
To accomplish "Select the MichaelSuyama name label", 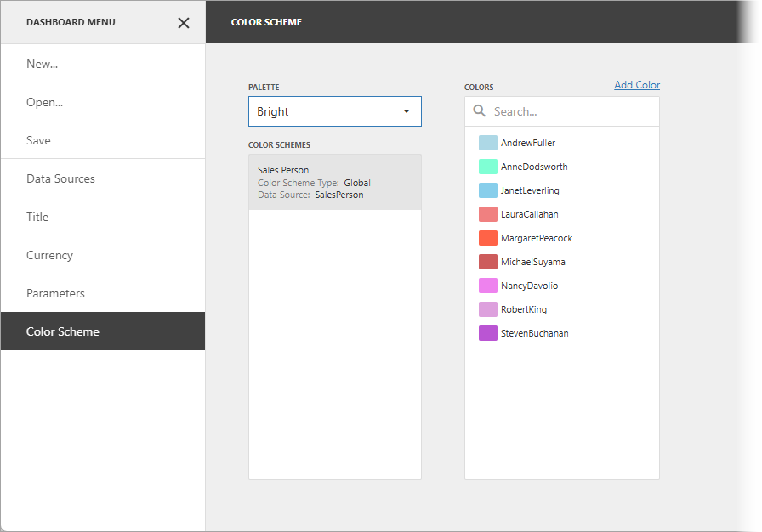I will coord(532,262).
